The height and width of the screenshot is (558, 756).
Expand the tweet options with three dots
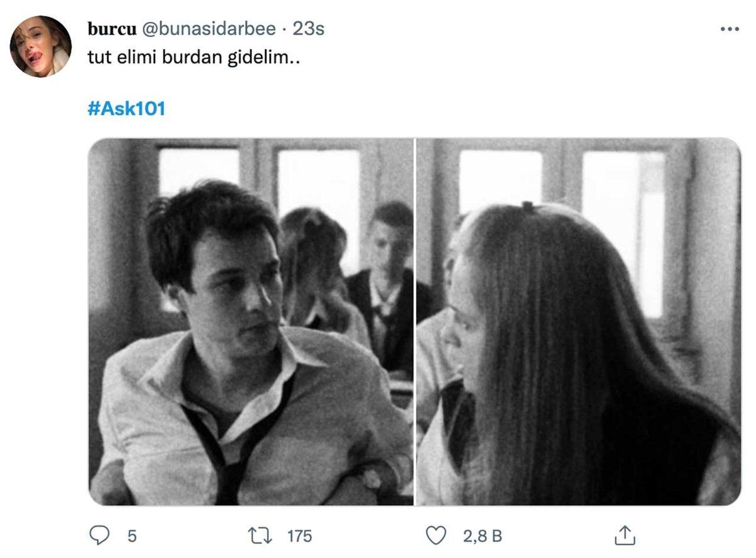[730, 28]
